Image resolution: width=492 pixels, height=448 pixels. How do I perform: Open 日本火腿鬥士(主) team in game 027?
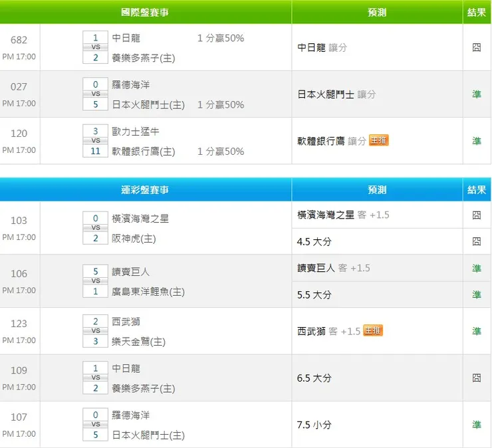(x=148, y=105)
